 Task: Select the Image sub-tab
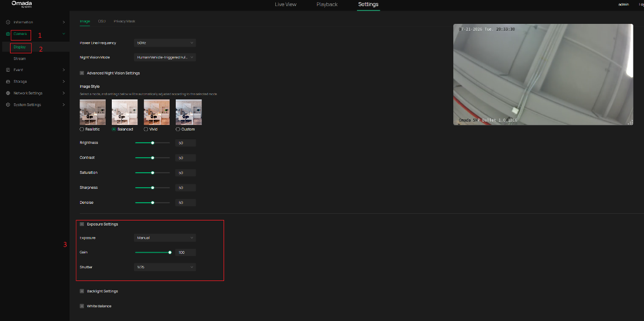(x=85, y=21)
